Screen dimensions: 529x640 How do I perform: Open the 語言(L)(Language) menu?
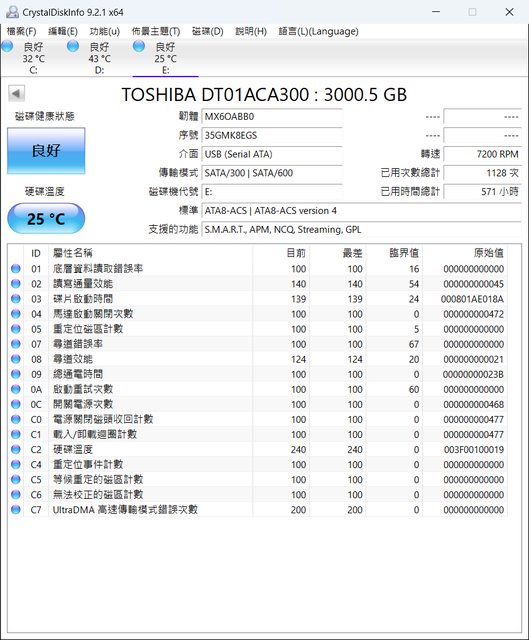[318, 31]
